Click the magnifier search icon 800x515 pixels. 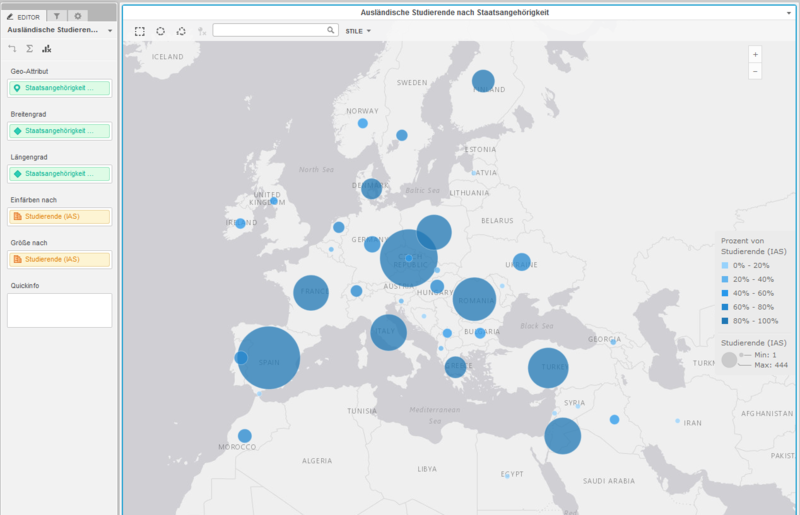point(331,31)
